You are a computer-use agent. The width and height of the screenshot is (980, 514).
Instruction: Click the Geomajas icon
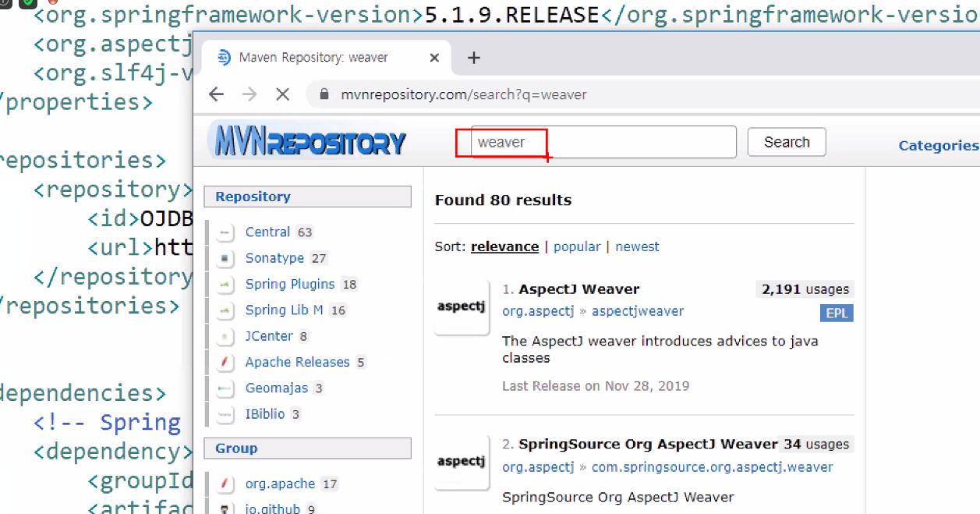click(225, 388)
